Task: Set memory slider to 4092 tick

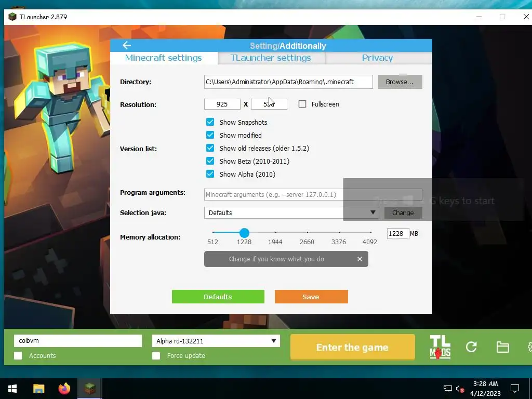Action: click(371, 232)
